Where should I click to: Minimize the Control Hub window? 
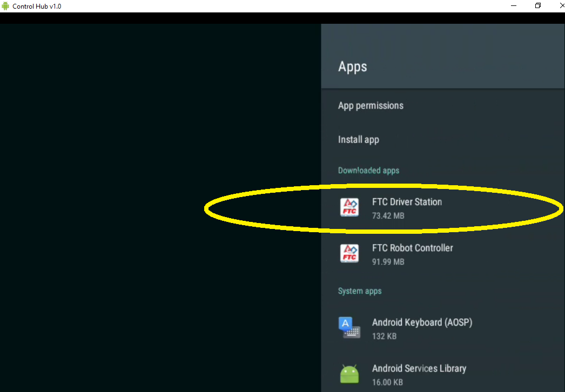(x=514, y=6)
